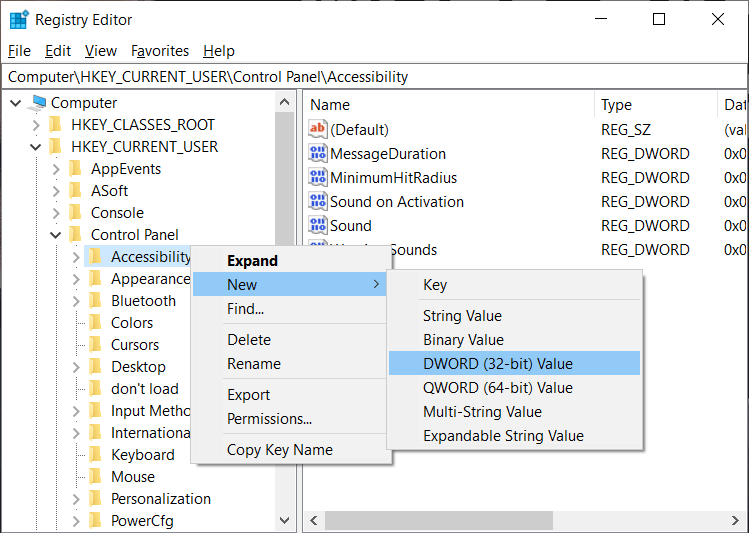
Task: Create a new Binary Value
Action: (514, 340)
